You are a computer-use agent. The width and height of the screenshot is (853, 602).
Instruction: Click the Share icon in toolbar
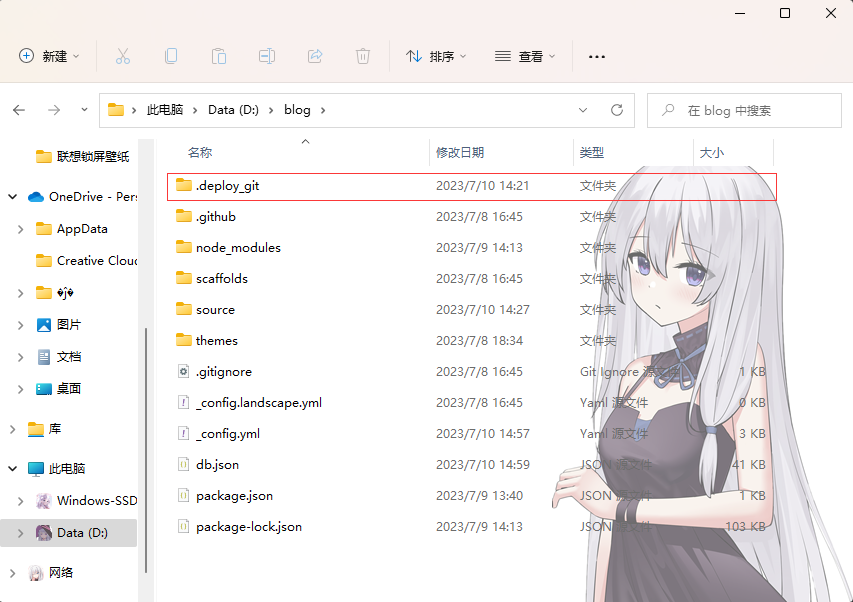tap(315, 56)
